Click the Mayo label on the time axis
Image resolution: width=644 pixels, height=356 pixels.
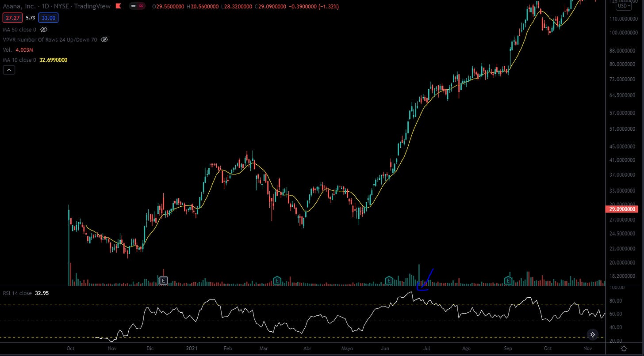click(347, 348)
